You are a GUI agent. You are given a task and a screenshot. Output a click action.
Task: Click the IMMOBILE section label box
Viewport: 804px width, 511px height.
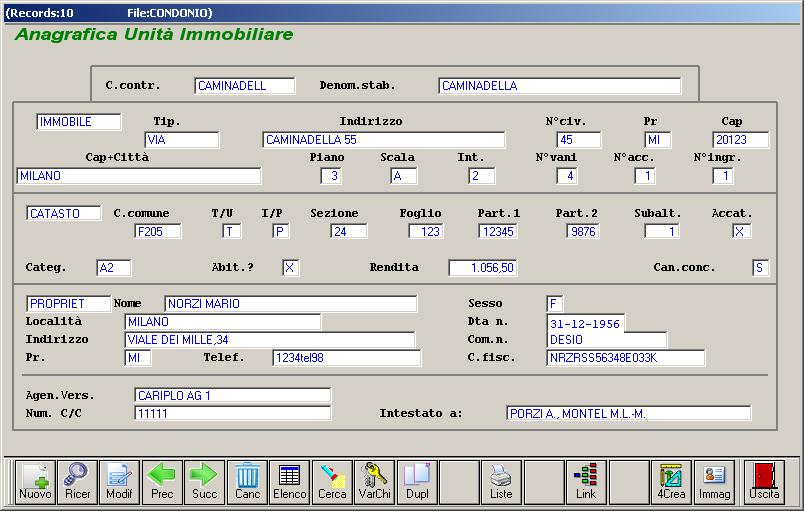78,121
